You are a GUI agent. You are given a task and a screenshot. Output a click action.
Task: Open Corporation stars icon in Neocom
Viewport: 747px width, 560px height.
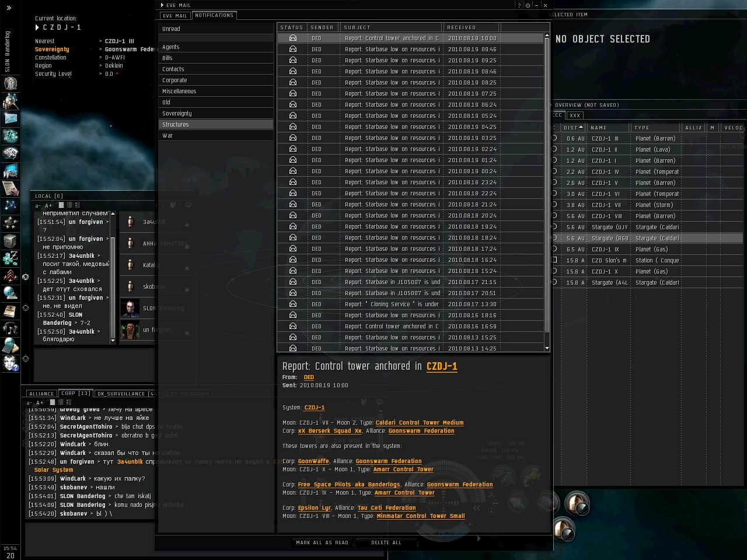pyautogui.click(x=11, y=223)
